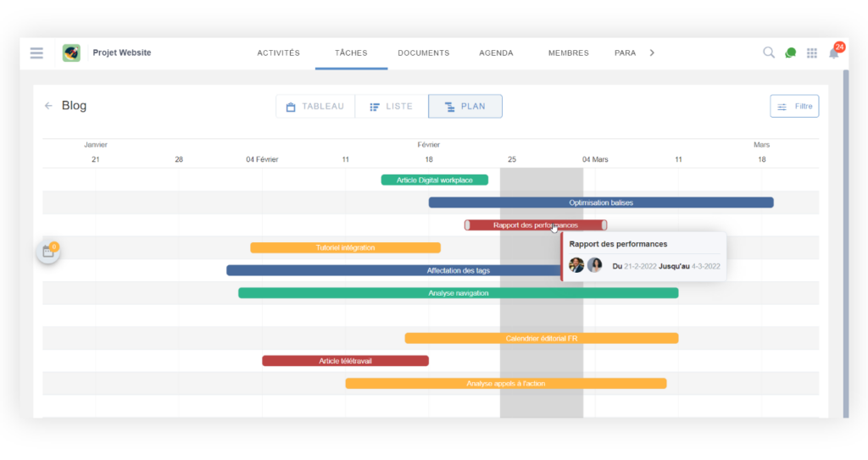Click the Blog page title
Viewport: 868px width, 460px height.
tap(75, 106)
